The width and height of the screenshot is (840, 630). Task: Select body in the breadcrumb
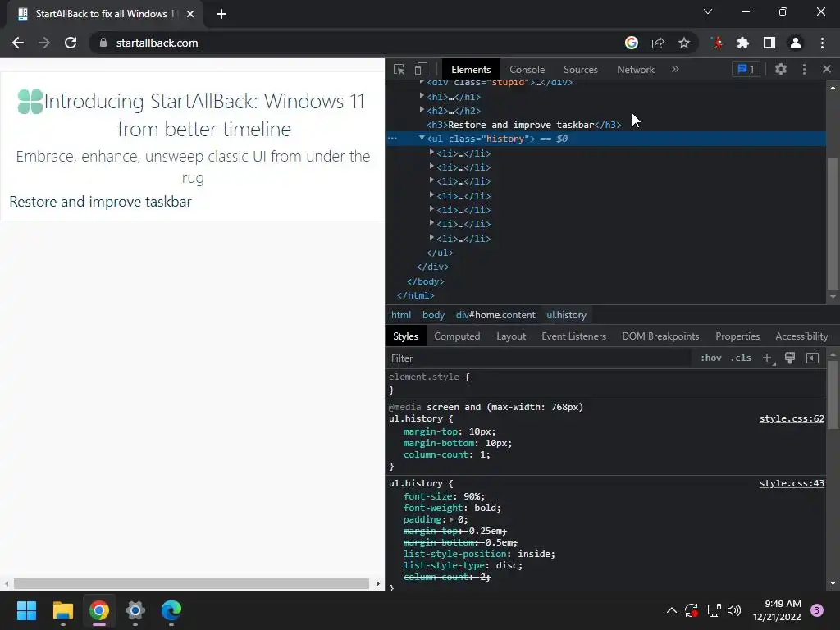click(433, 315)
